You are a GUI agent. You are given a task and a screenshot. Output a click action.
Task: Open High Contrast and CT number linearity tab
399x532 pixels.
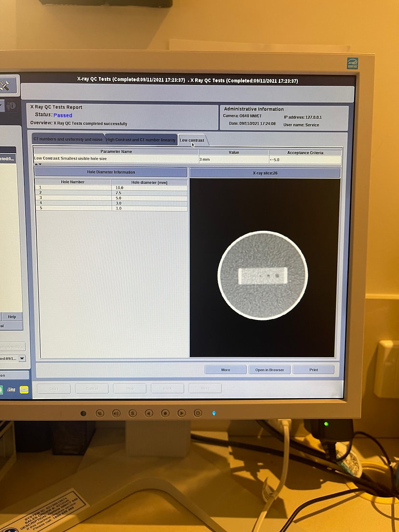coord(141,140)
